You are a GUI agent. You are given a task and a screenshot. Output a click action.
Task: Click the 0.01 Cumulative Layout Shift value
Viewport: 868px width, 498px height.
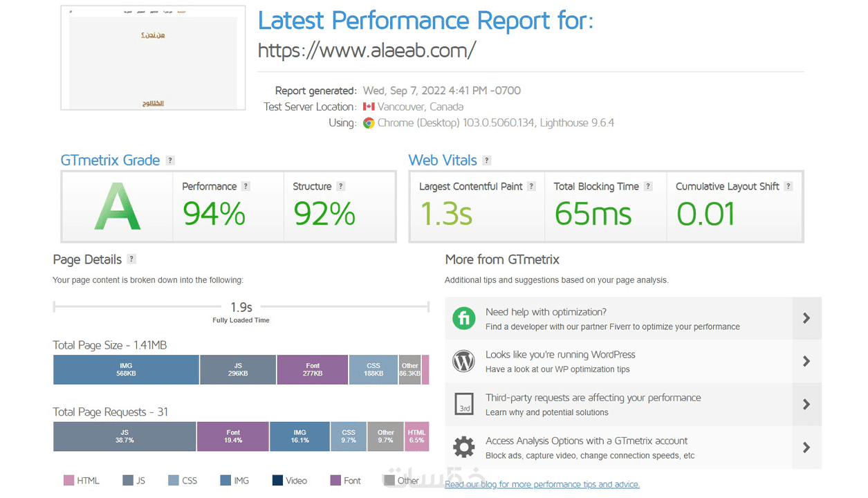[705, 214]
